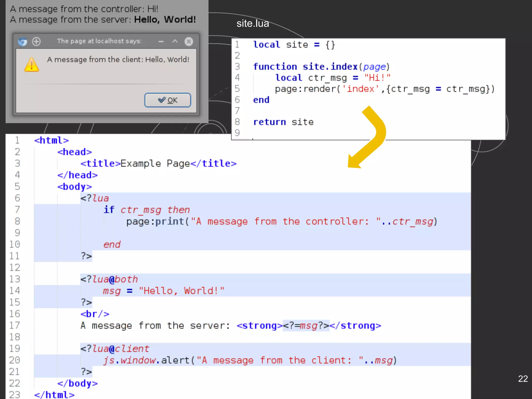
Task: Click the </html> closing tag
Action: [54, 395]
